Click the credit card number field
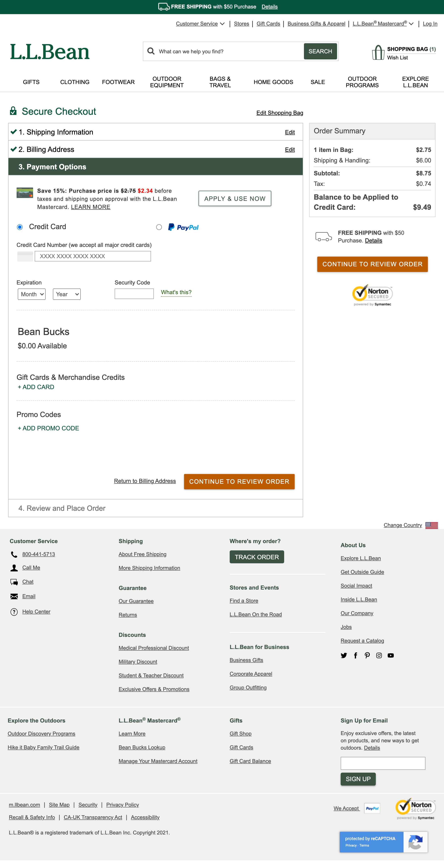 pyautogui.click(x=93, y=256)
